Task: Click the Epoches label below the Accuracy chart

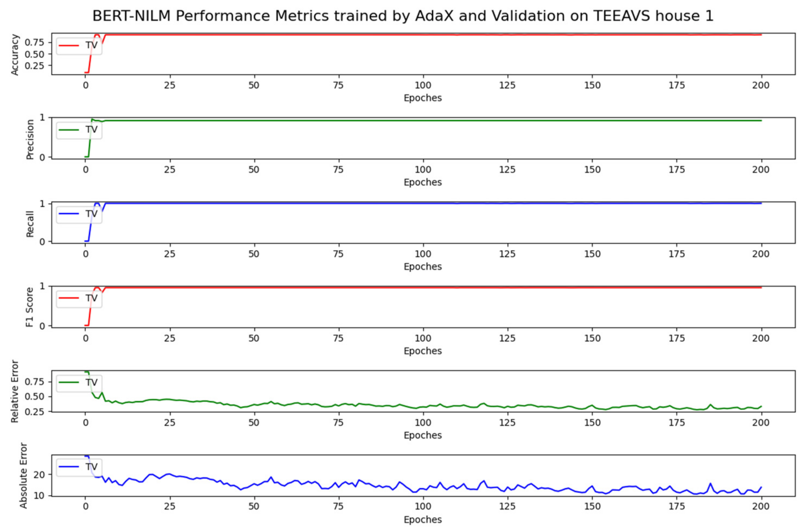Action: pos(423,98)
